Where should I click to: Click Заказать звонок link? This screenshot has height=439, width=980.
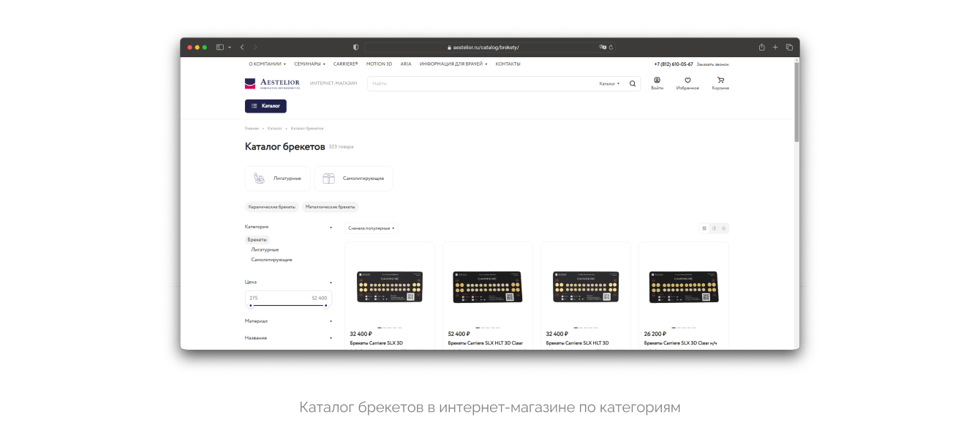pos(713,64)
